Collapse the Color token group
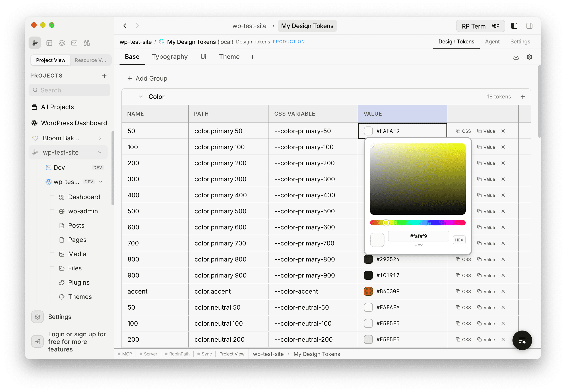This screenshot has height=392, width=566. (x=141, y=96)
